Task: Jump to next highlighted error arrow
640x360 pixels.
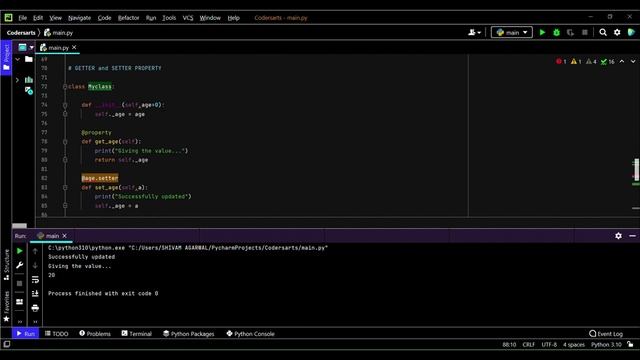Action: 633,62
